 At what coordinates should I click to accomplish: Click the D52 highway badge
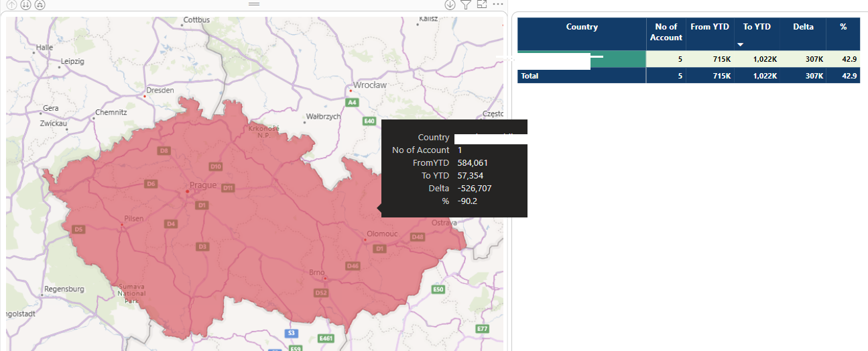pos(321,293)
